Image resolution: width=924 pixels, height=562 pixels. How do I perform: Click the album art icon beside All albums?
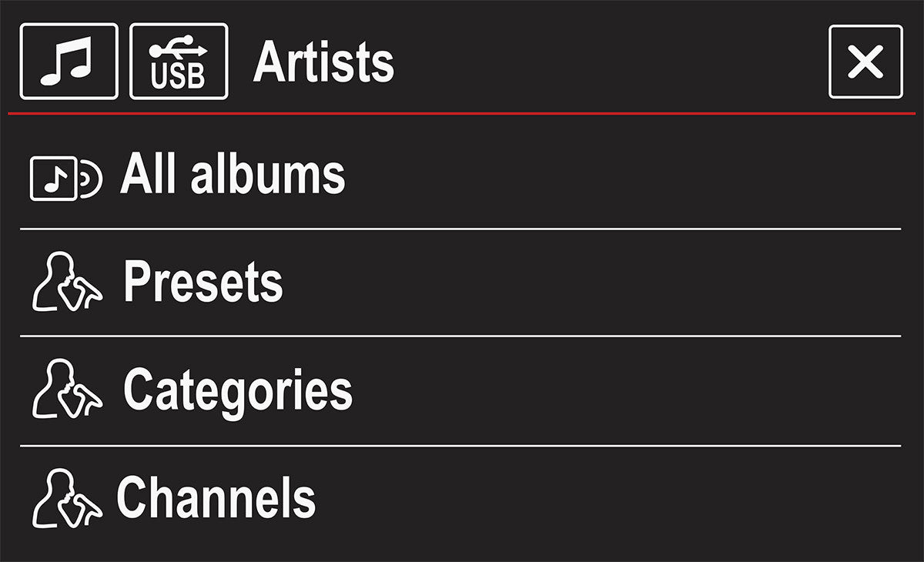tap(67, 175)
